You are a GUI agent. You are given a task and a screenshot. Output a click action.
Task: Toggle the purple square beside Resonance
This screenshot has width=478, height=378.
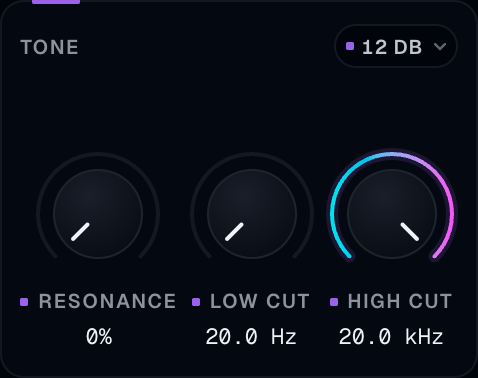click(24, 302)
